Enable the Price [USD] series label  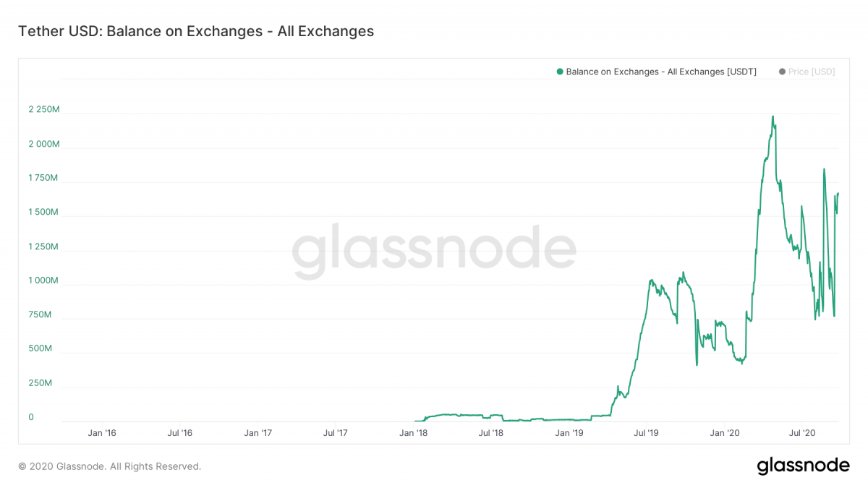point(812,72)
